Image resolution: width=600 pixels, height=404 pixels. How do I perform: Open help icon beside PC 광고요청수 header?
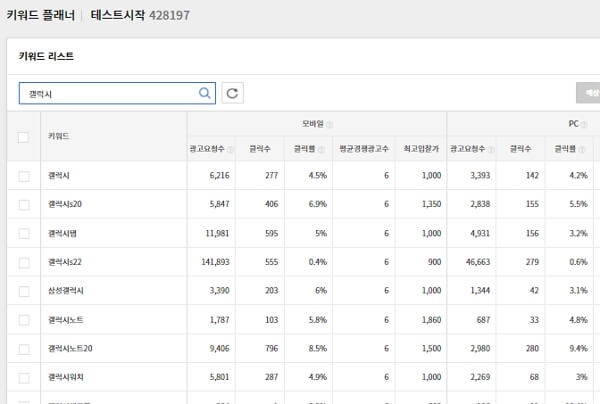[491, 149]
